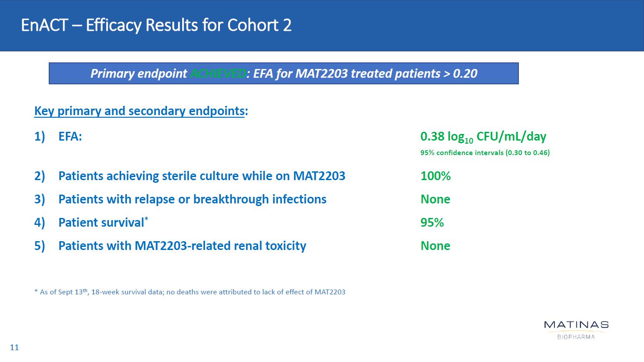
Task: Click the 95% confidence intervals text
Action: click(485, 153)
